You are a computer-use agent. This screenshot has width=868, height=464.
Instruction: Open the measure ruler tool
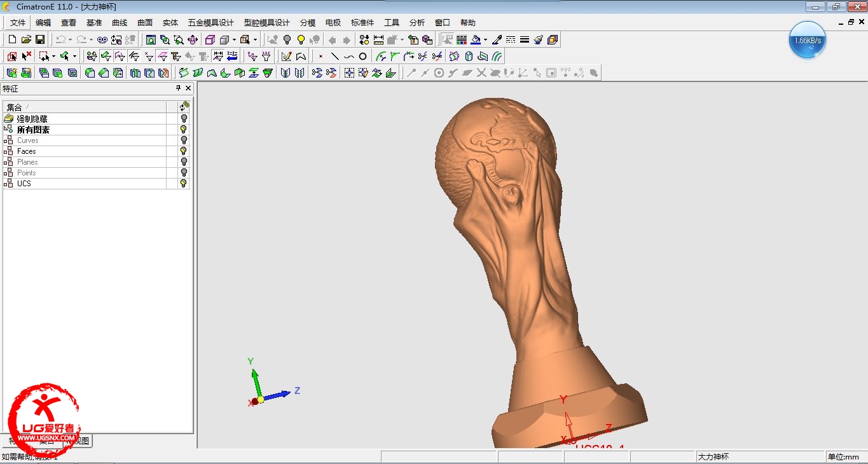(378, 39)
